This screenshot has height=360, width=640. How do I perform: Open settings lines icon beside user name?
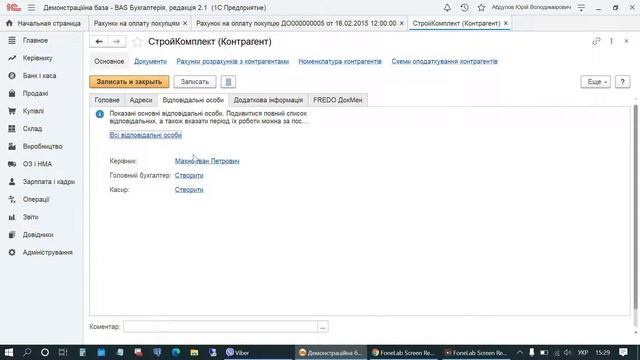582,7
